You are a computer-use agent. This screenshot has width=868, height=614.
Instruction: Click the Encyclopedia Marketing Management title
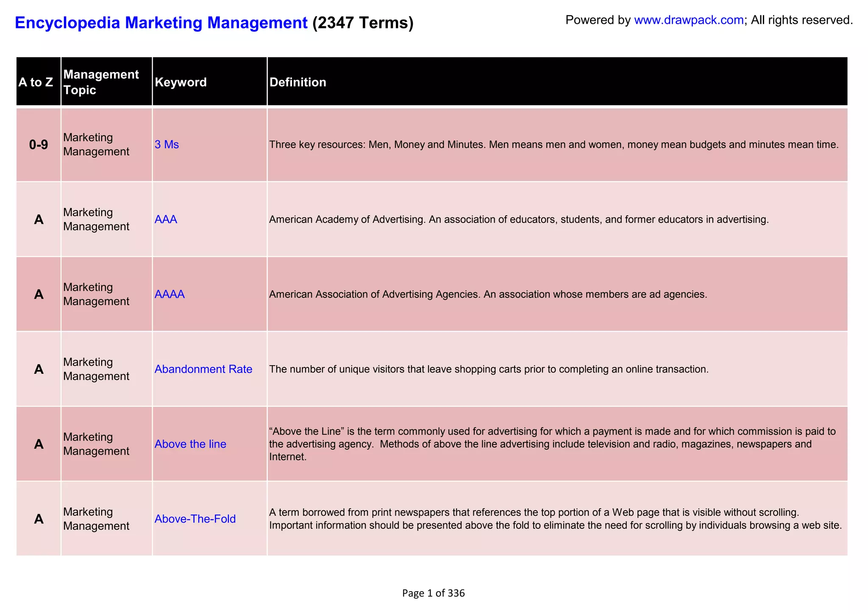point(161,22)
